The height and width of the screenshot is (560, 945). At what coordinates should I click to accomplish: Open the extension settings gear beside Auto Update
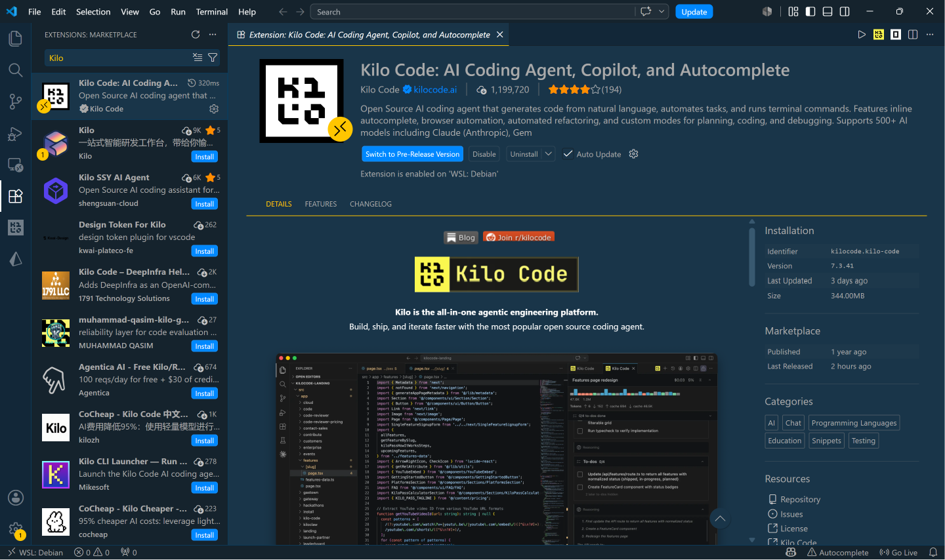[633, 154]
